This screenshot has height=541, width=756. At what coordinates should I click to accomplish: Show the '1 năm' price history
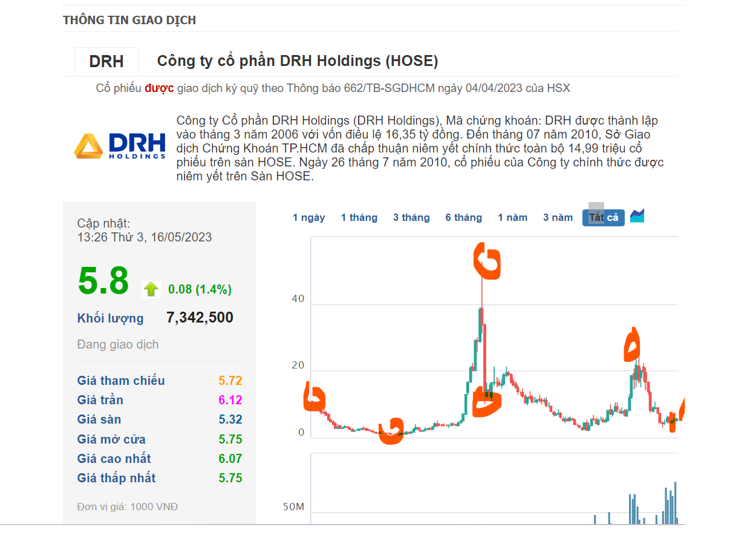pos(513,218)
